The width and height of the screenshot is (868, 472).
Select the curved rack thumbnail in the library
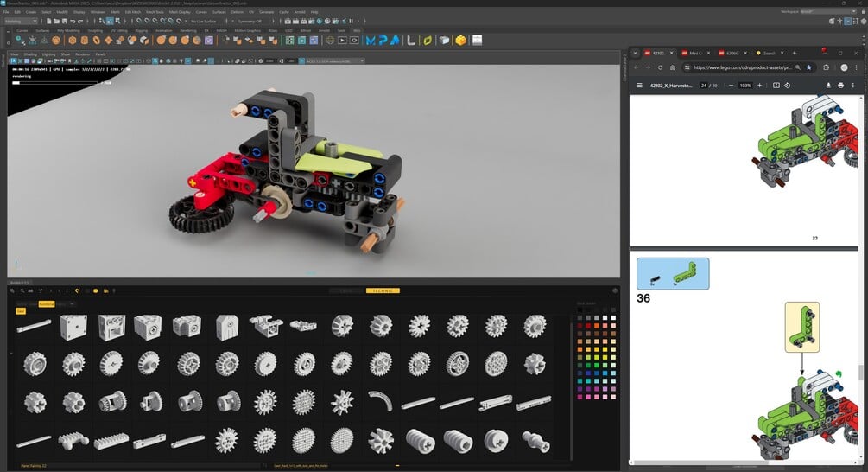point(381,400)
